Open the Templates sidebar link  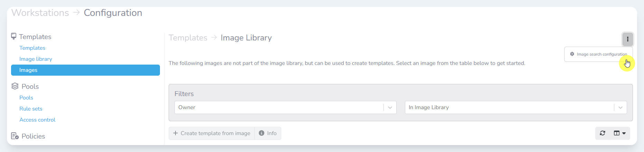[x=32, y=48]
